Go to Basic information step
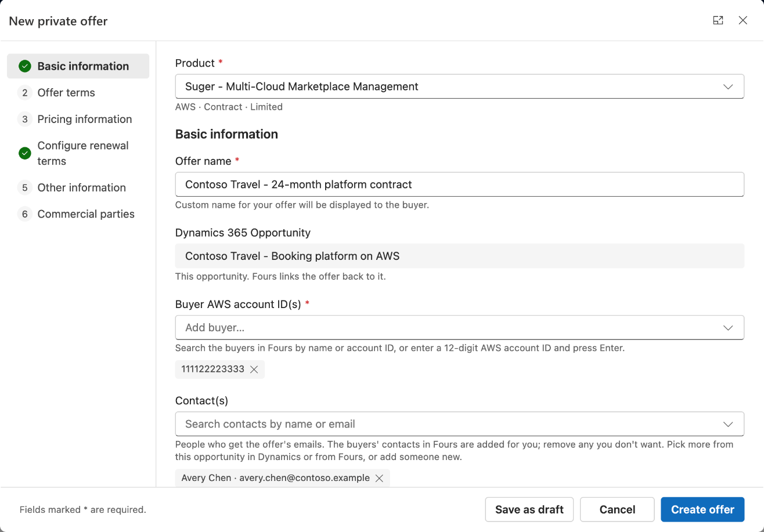The width and height of the screenshot is (764, 532). click(78, 66)
